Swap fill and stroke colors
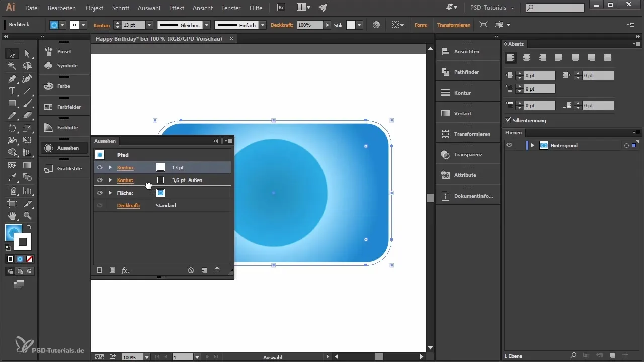The height and width of the screenshot is (362, 644). click(29, 228)
